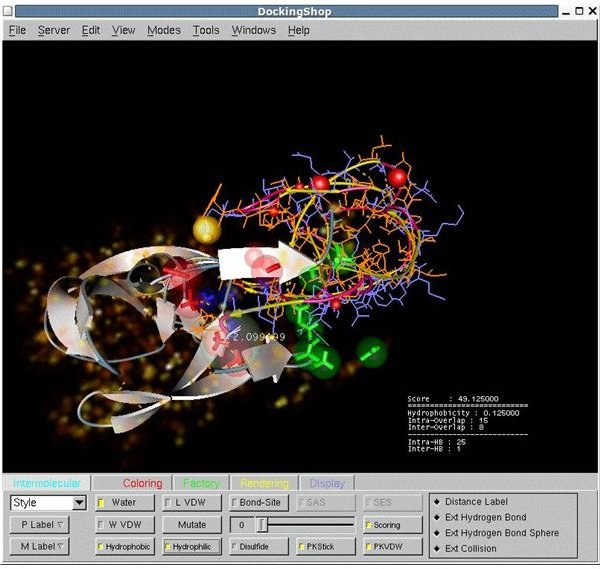Open the Server menu
600x569 pixels.
coord(54,30)
